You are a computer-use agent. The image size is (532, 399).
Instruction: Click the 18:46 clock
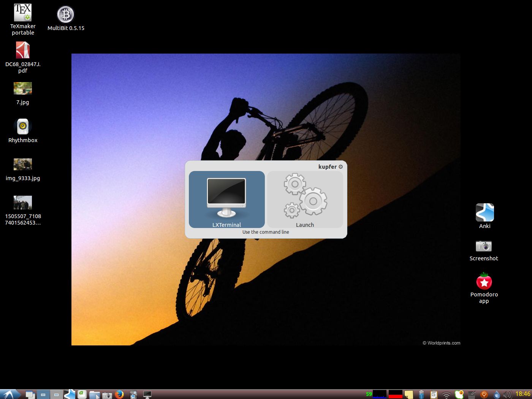click(523, 394)
